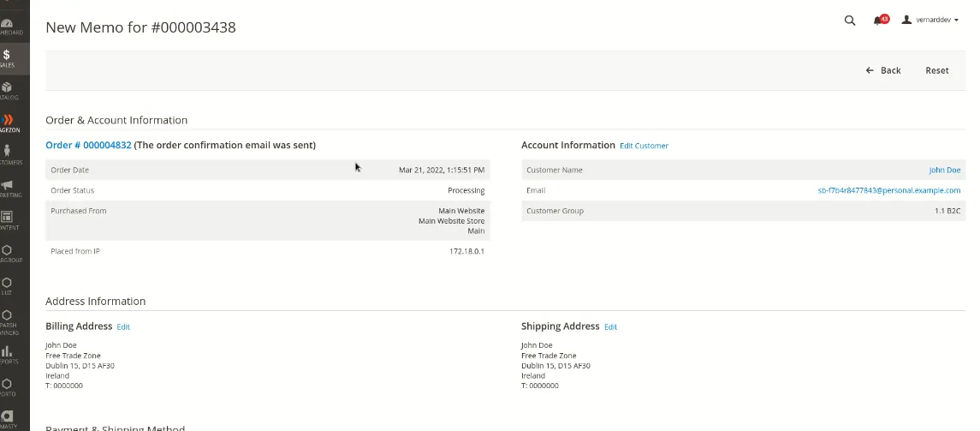Select the IP address 172.18.0.1
980x431 pixels.
[466, 251]
